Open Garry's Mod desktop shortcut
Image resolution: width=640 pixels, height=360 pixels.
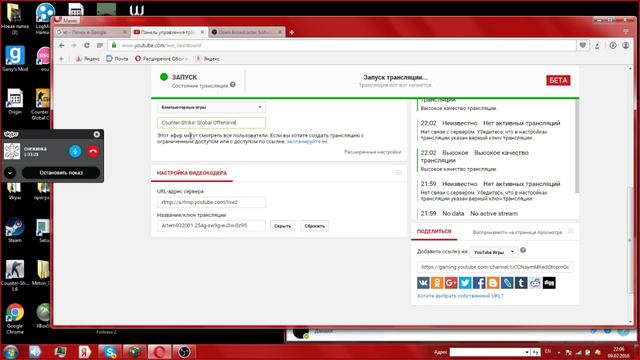coord(15,58)
